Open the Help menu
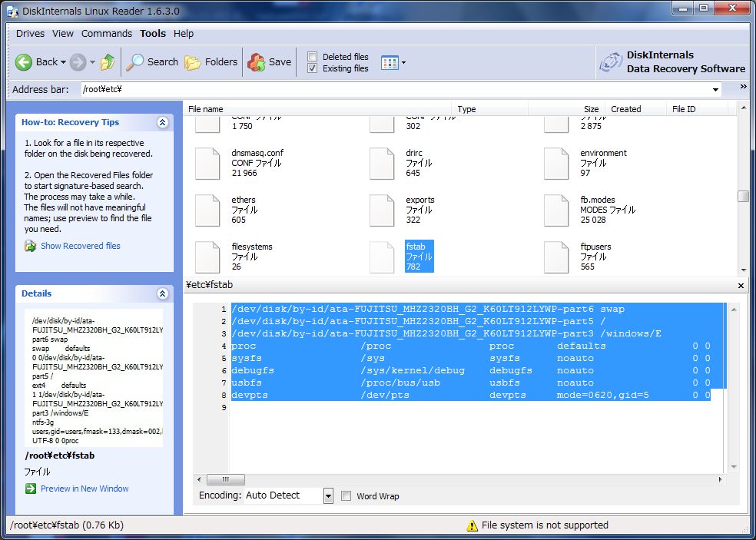The image size is (756, 540). [x=183, y=34]
